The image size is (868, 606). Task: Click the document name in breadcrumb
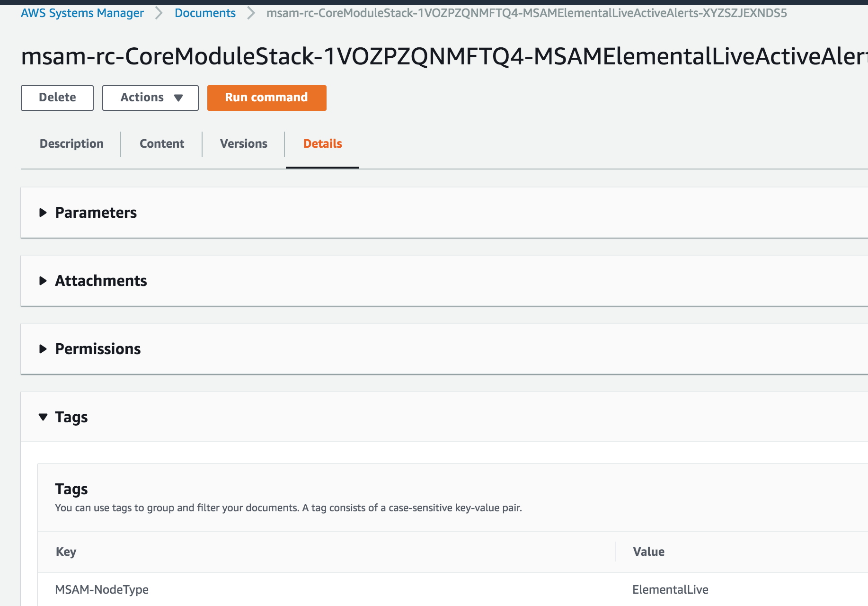(527, 13)
